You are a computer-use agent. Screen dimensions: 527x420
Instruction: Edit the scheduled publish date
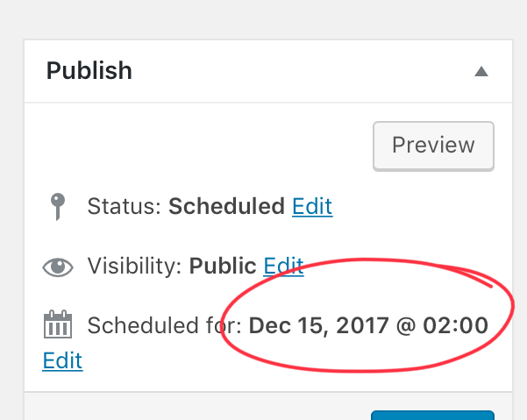coord(62,360)
